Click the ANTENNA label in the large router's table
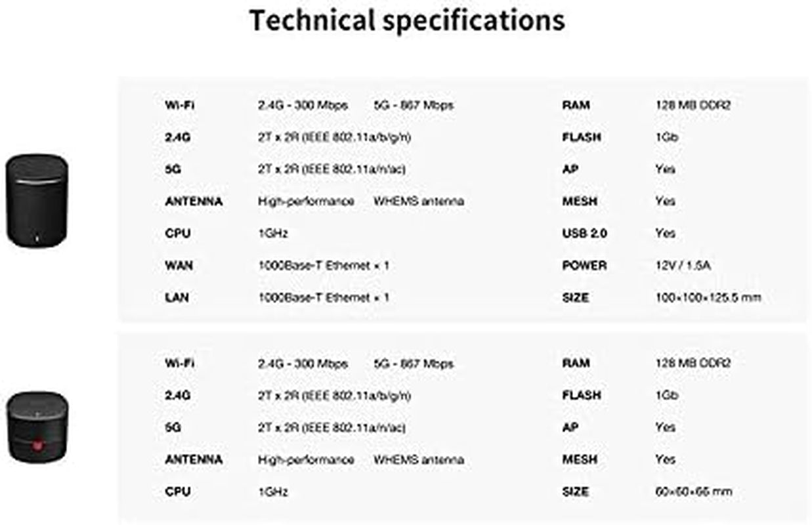 tap(193, 201)
